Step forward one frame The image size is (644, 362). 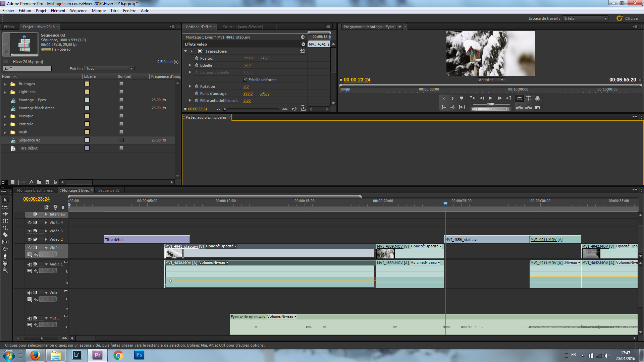click(500, 98)
